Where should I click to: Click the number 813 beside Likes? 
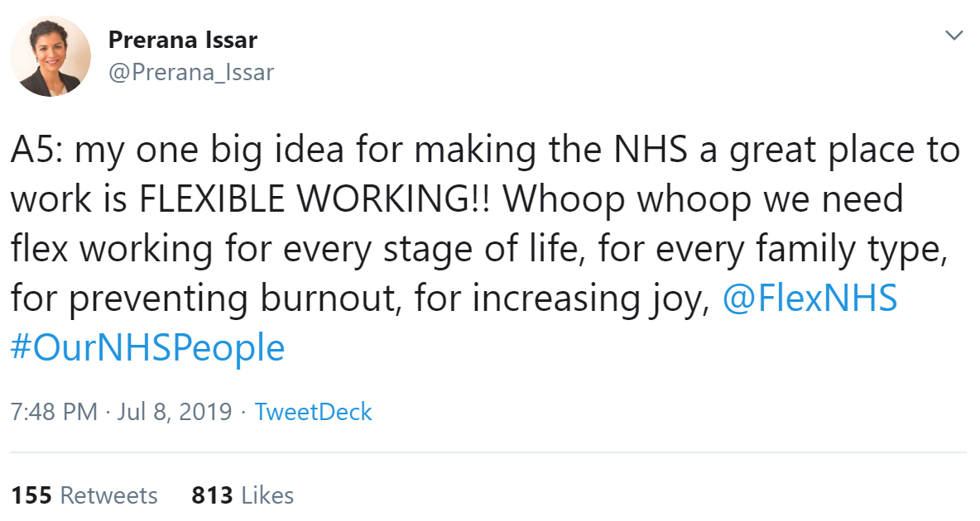[x=212, y=495]
